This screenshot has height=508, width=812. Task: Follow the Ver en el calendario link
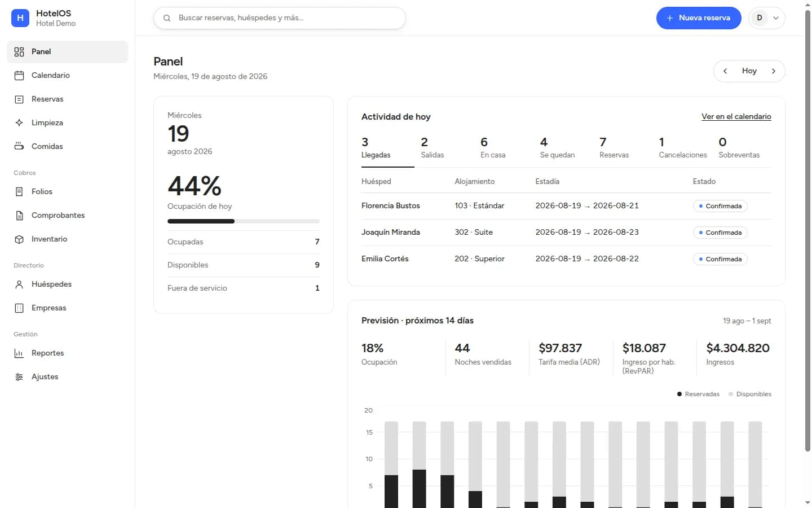point(736,117)
